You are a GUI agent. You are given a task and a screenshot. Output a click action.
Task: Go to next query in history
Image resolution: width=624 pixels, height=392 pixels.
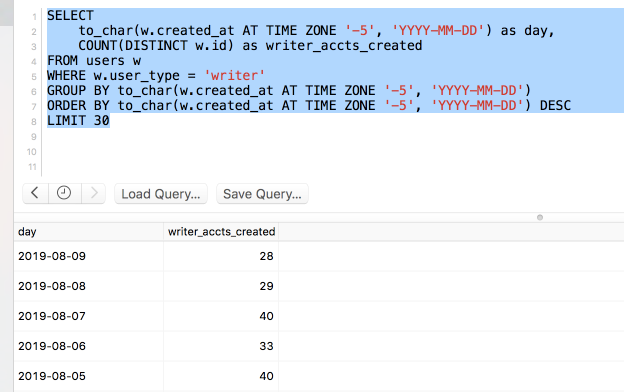pyautogui.click(x=94, y=193)
